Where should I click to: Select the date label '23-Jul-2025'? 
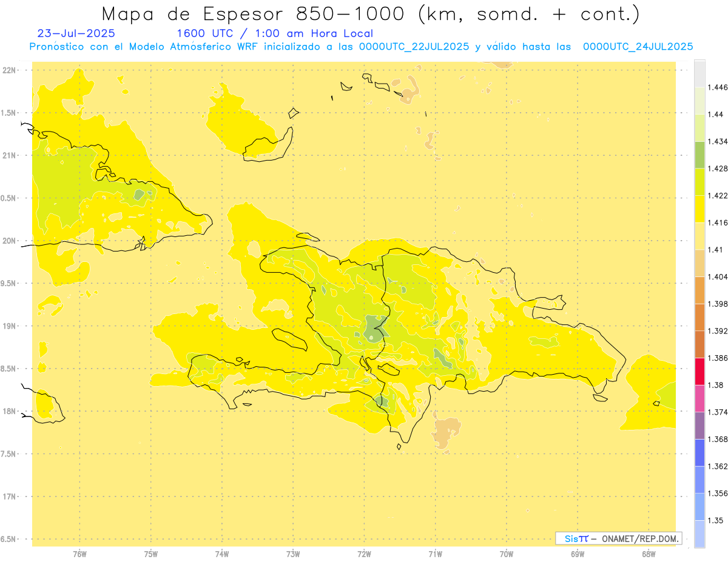tap(76, 33)
